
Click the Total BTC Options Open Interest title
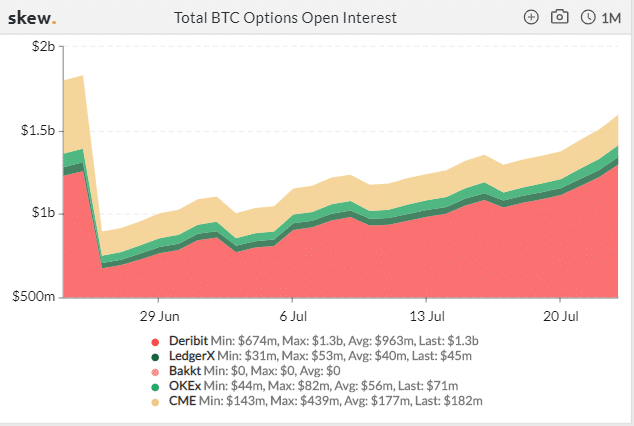pos(285,18)
